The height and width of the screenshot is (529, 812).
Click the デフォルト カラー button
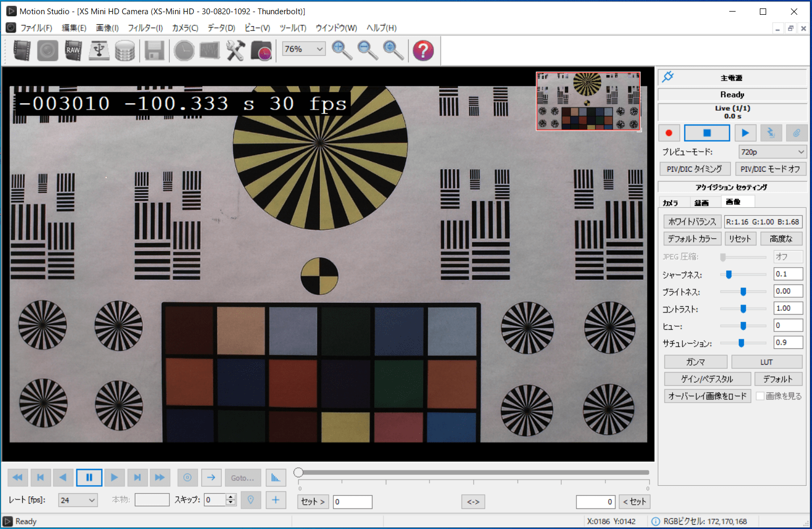click(x=692, y=239)
